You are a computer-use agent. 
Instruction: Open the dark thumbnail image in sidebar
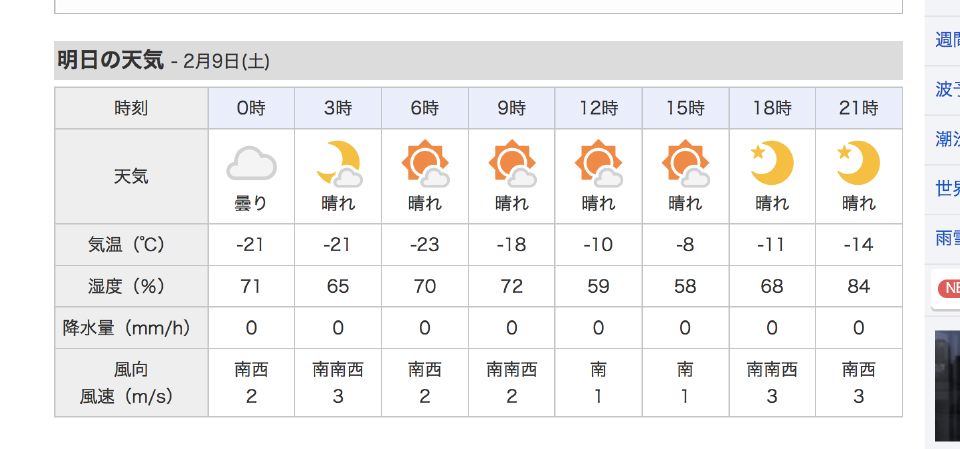coord(947,386)
